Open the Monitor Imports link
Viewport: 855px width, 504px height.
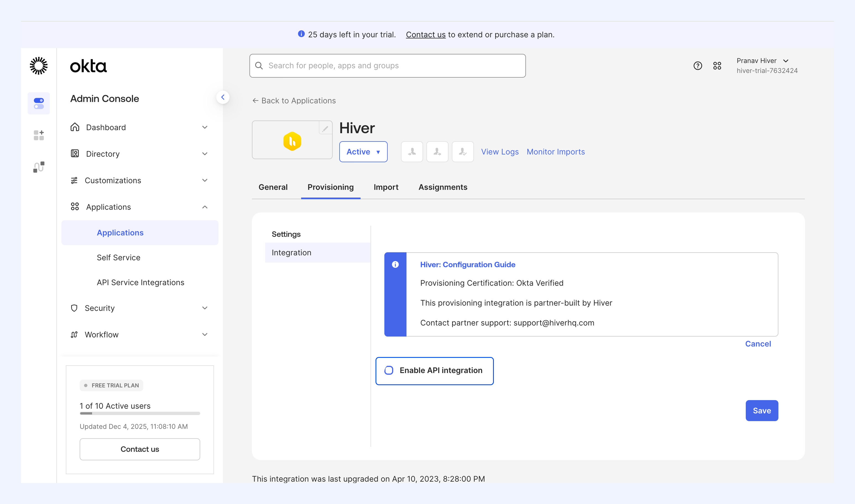click(x=556, y=152)
